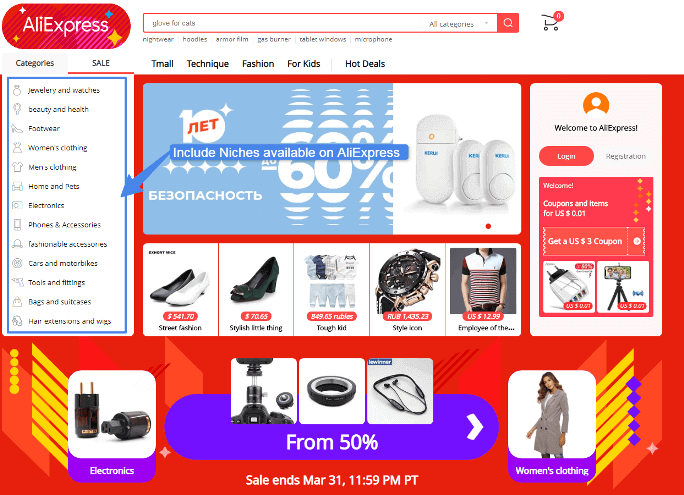
Task: Click the Men's clothing shirt icon
Action: [17, 167]
